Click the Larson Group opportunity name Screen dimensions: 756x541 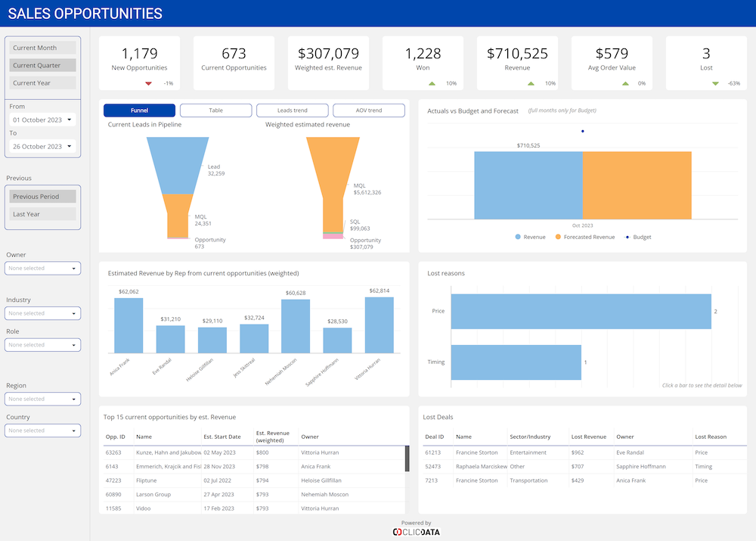pos(153,494)
